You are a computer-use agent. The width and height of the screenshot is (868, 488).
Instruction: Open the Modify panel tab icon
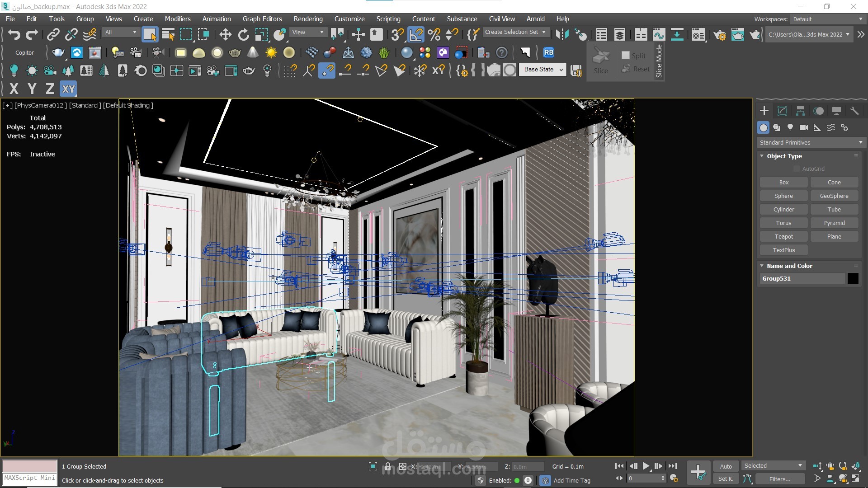point(782,111)
